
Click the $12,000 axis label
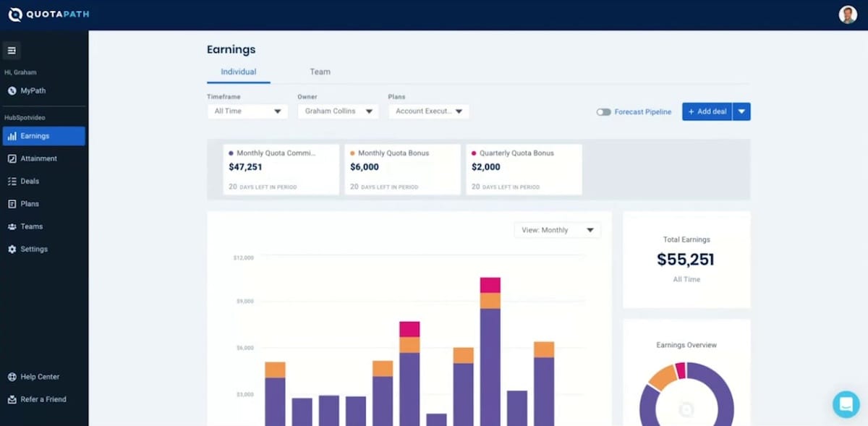pyautogui.click(x=243, y=257)
